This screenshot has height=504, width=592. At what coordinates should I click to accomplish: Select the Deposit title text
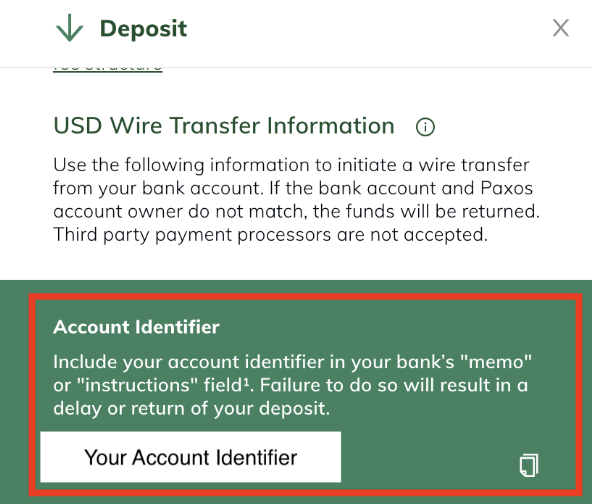pyautogui.click(x=143, y=29)
